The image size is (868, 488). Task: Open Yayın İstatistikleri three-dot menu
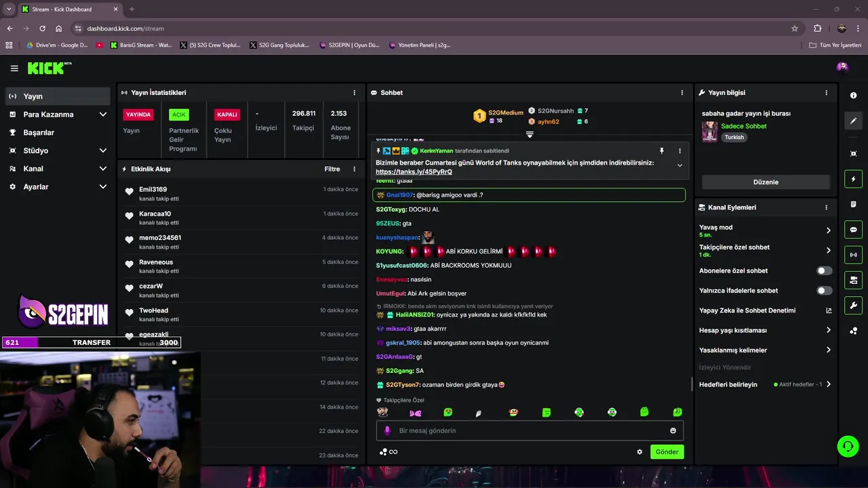pos(354,92)
